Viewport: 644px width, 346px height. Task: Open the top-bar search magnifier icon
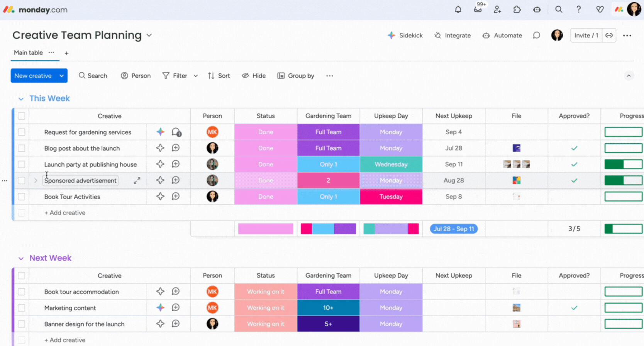click(559, 10)
